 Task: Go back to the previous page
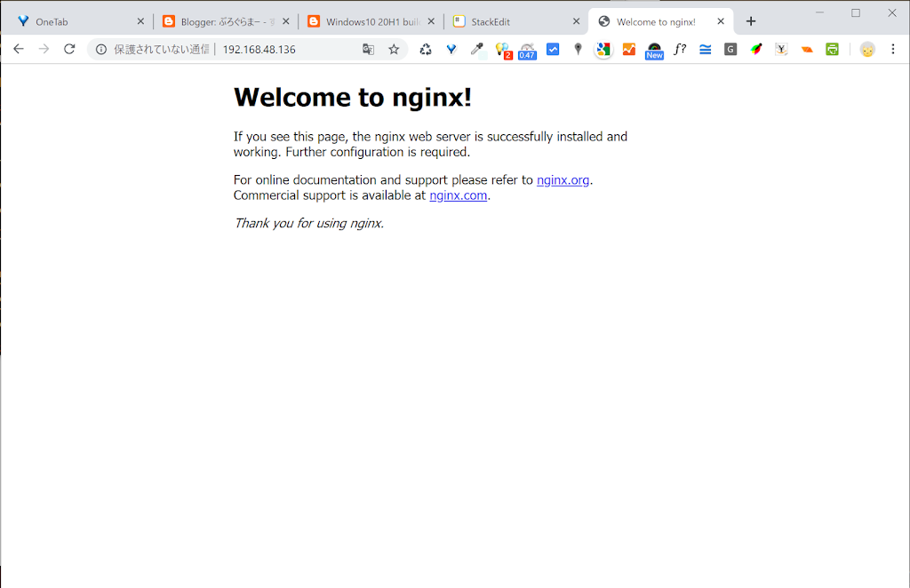19,49
